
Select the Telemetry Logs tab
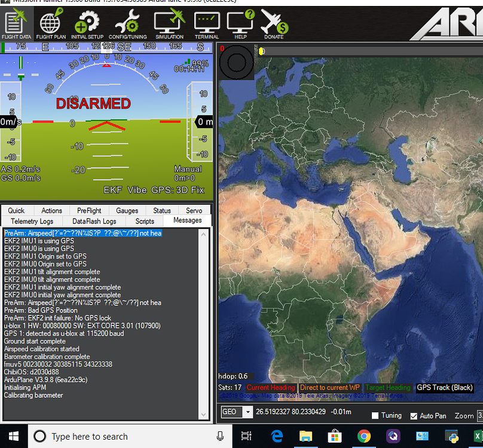click(x=32, y=221)
